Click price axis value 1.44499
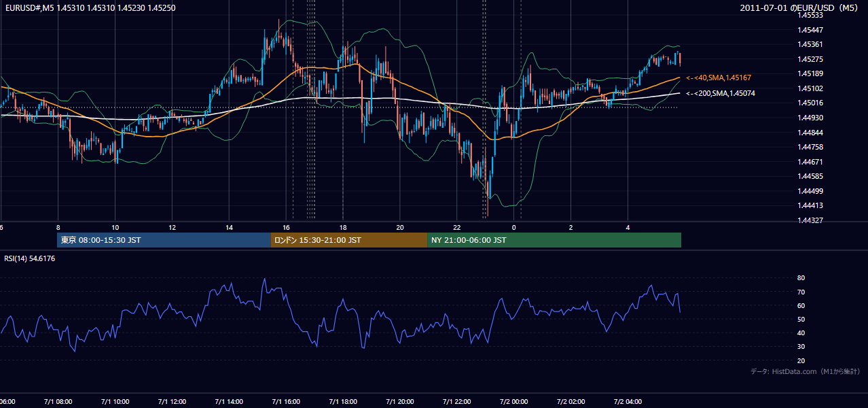 click(x=811, y=191)
